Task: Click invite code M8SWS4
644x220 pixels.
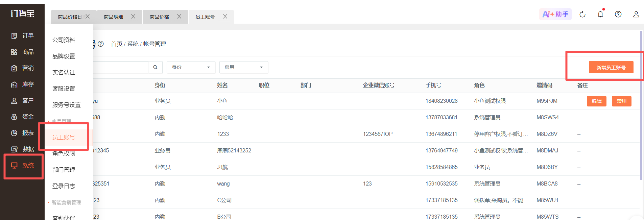Action: tap(548, 118)
